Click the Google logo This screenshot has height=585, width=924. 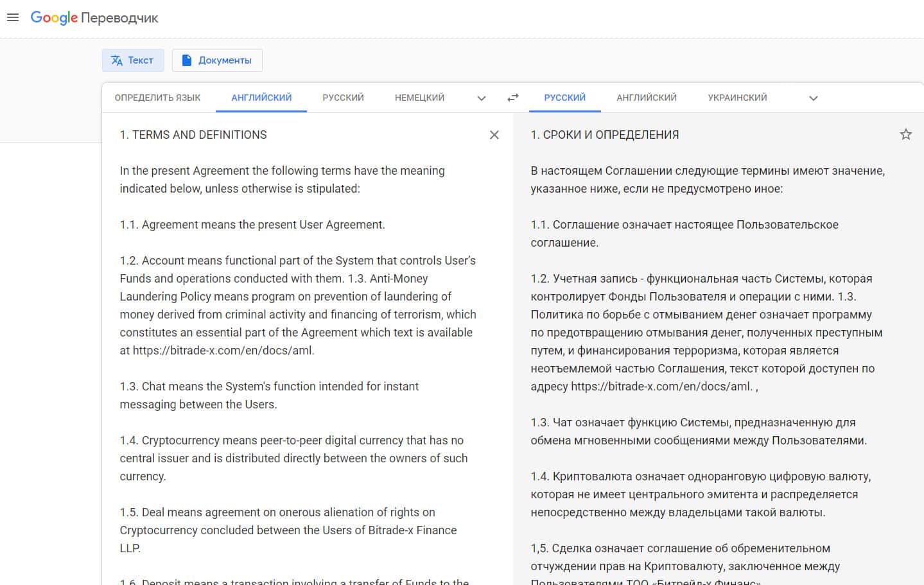54,18
